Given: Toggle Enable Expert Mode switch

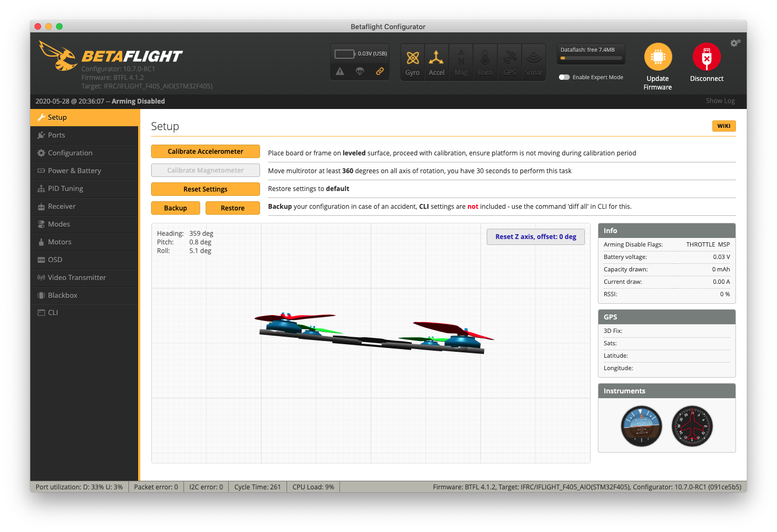Looking at the screenshot, I should click(x=564, y=77).
